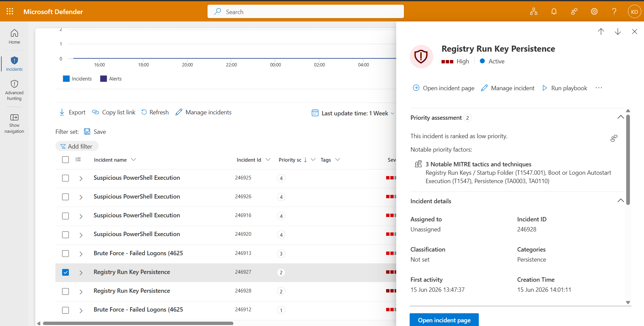Screen dimensions: 644x326
Task: Click the feedback icon beside priority text
Action: coord(614,138)
